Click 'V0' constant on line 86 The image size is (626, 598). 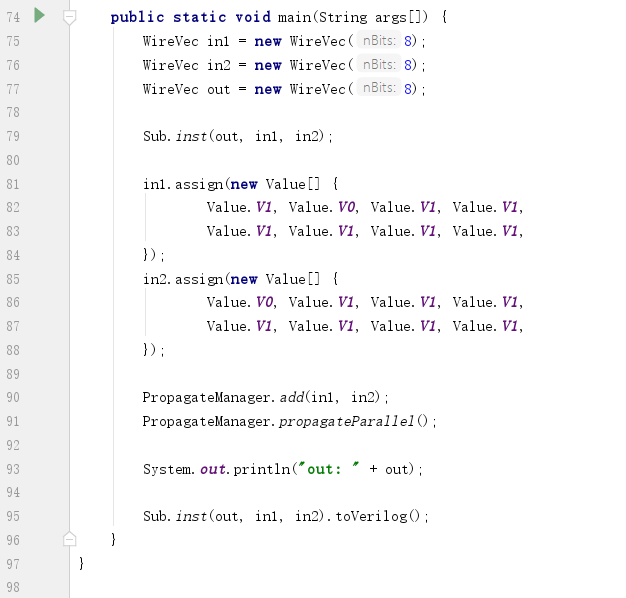(x=264, y=302)
